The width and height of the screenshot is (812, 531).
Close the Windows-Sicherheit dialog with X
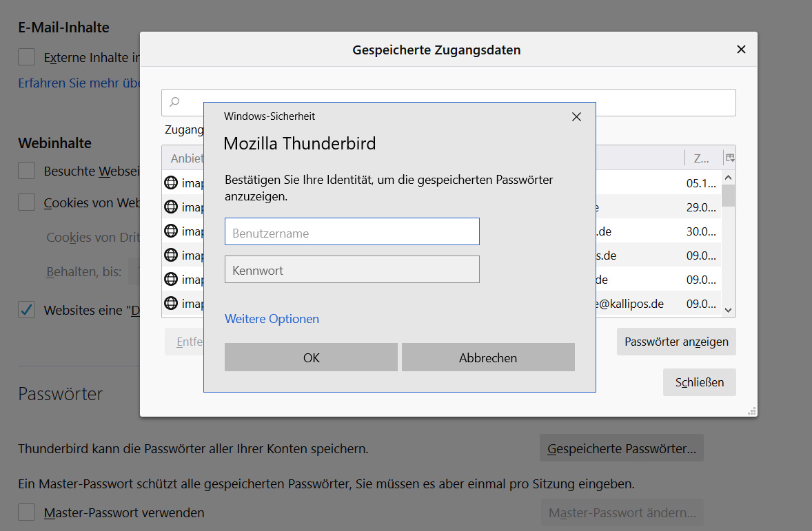coord(577,117)
